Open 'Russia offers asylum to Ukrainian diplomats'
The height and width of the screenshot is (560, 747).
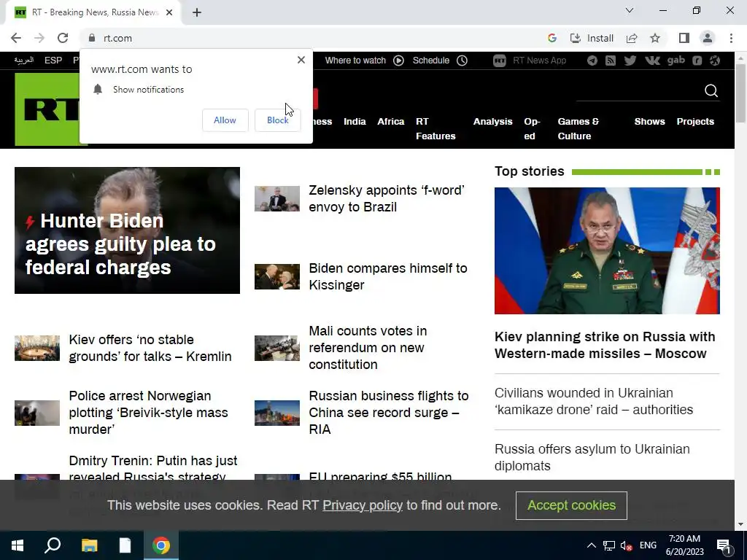tap(592, 457)
